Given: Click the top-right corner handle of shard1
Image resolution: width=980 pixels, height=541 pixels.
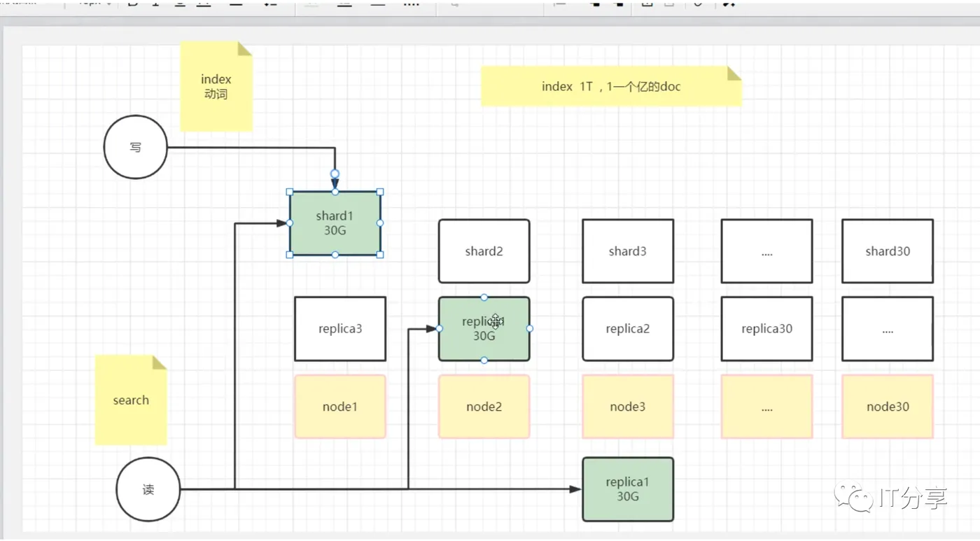Looking at the screenshot, I should (x=380, y=192).
